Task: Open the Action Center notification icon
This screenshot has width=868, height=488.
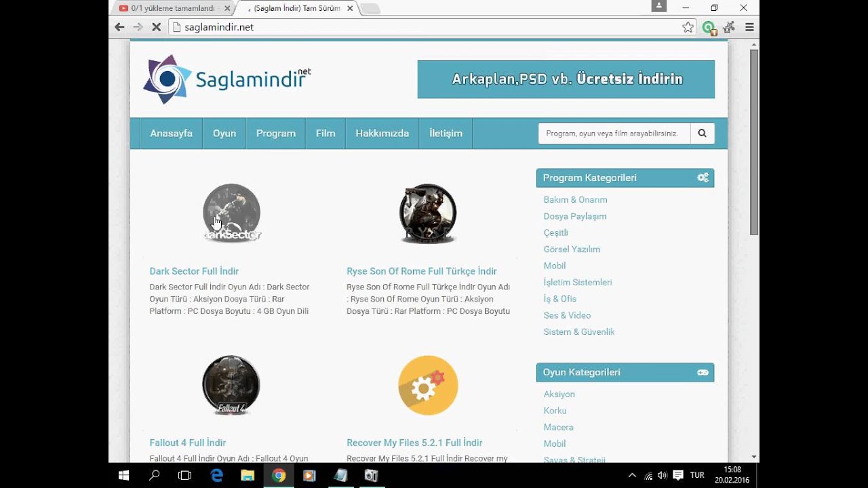Action: point(677,475)
